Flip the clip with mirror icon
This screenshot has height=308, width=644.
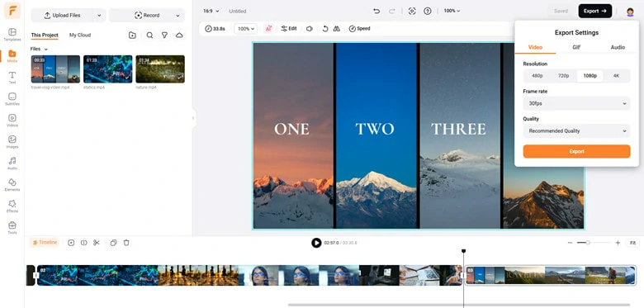point(336,29)
